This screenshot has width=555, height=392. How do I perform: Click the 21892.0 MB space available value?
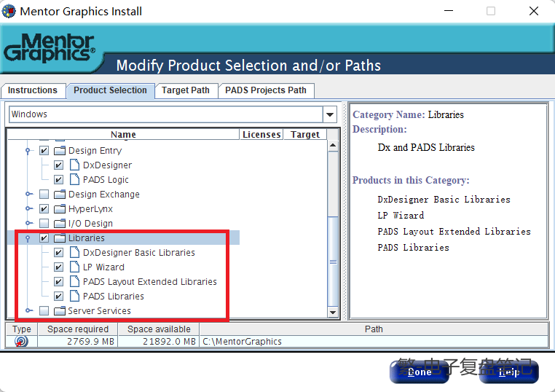(169, 342)
